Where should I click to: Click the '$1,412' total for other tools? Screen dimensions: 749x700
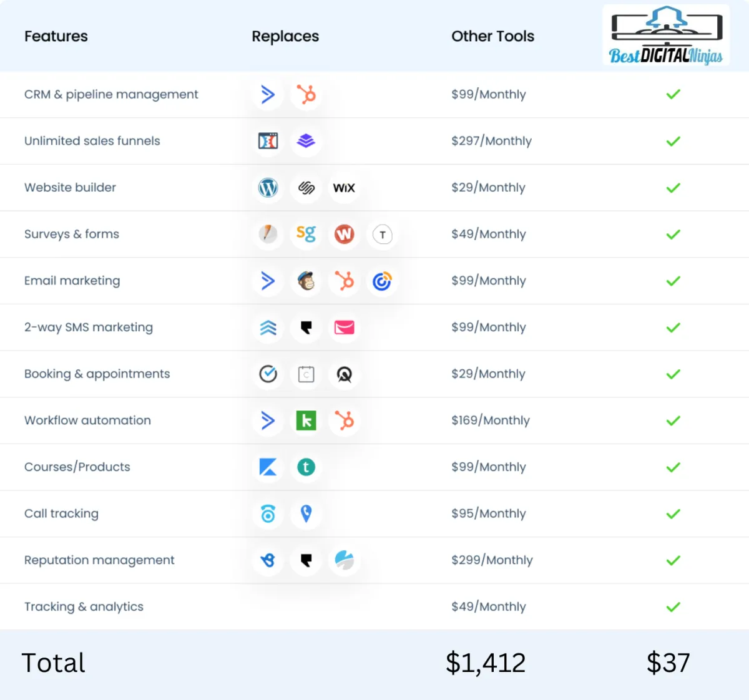tap(486, 663)
